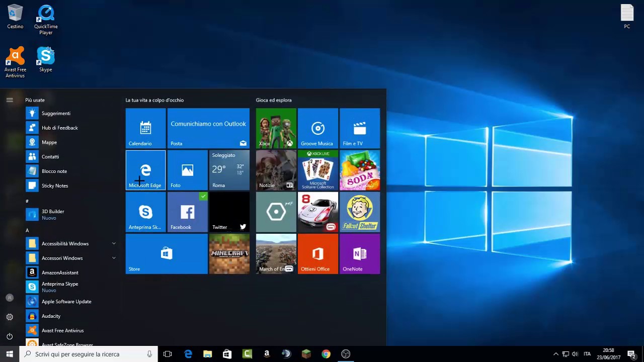This screenshot has width=644, height=362.
Task: Open Edge from the taskbar
Action: click(x=188, y=354)
